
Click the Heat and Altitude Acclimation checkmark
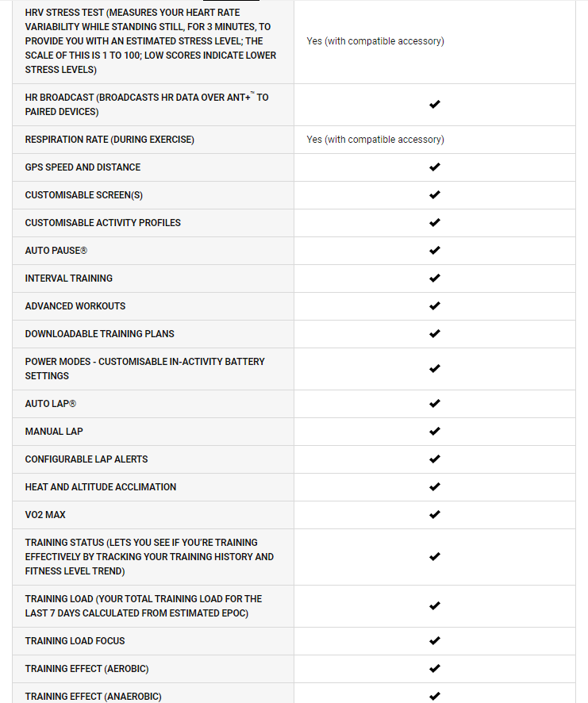434,487
